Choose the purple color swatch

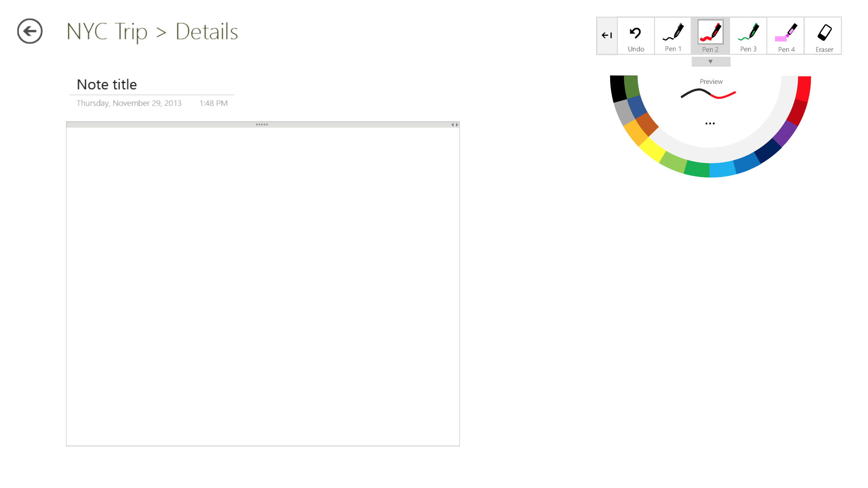pos(785,133)
